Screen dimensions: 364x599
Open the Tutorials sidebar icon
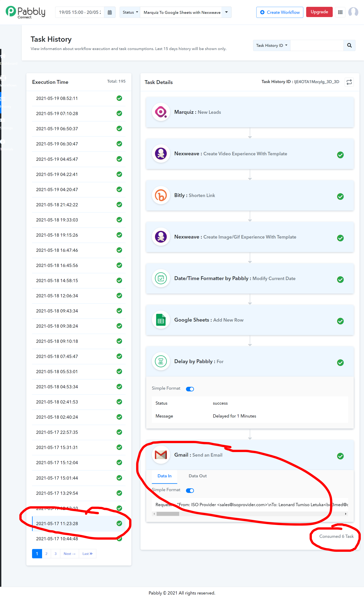pyautogui.click(x=3, y=142)
